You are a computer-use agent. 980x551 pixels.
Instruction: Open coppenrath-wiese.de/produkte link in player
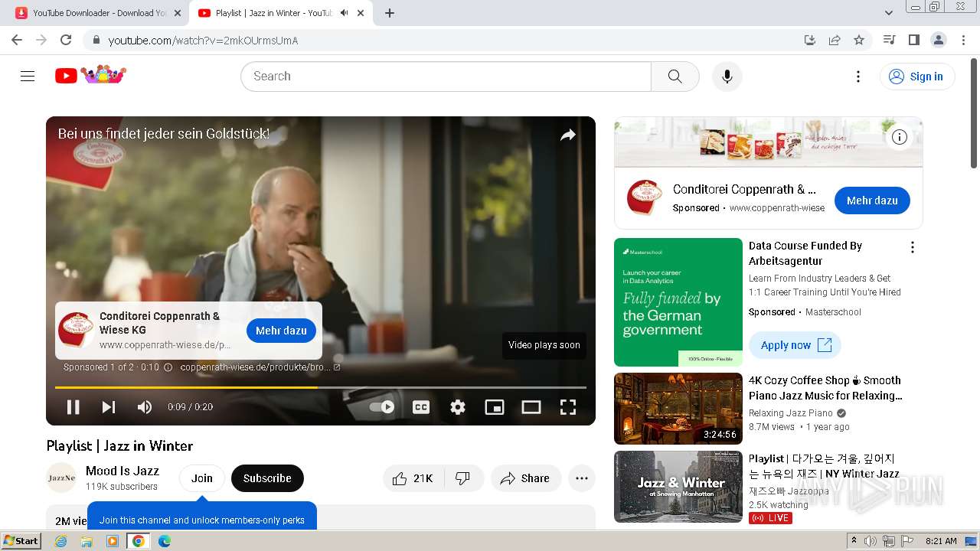(x=260, y=367)
